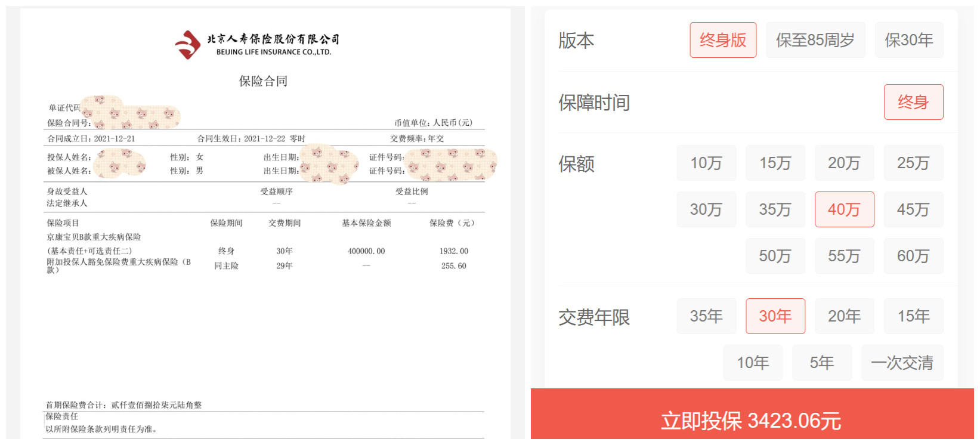Pick the 40万 coverage option
This screenshot has height=445, width=980.
pyautogui.click(x=845, y=209)
